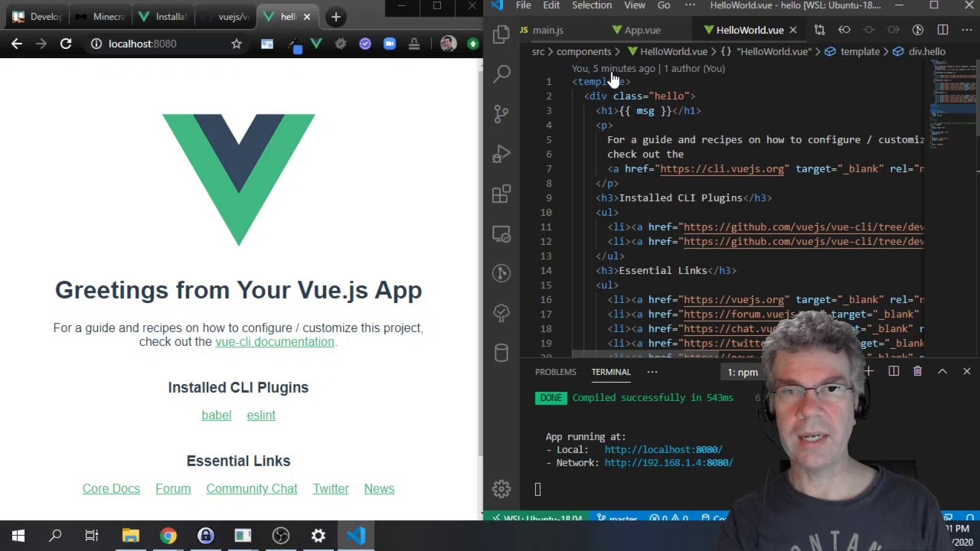This screenshot has height=551, width=980.
Task: Create a new terminal with plus icon
Action: click(869, 371)
